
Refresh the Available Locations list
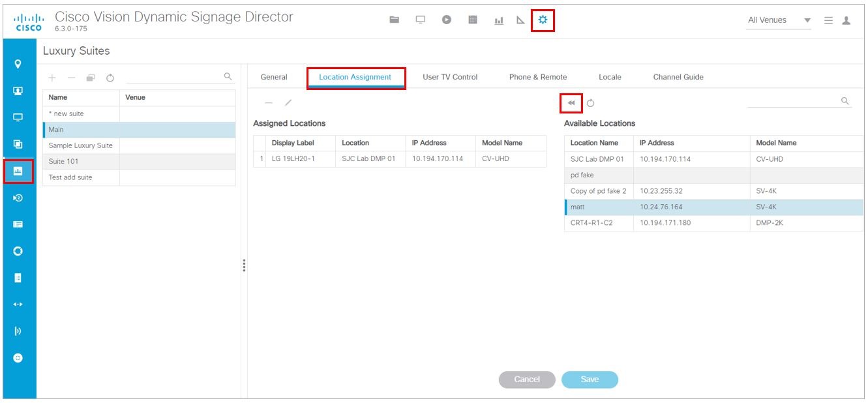tap(590, 103)
